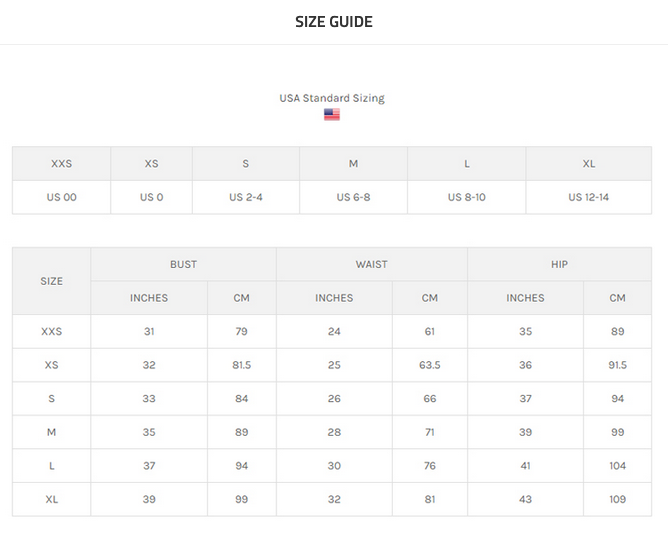Select the US 12-14 cell

[x=588, y=197]
